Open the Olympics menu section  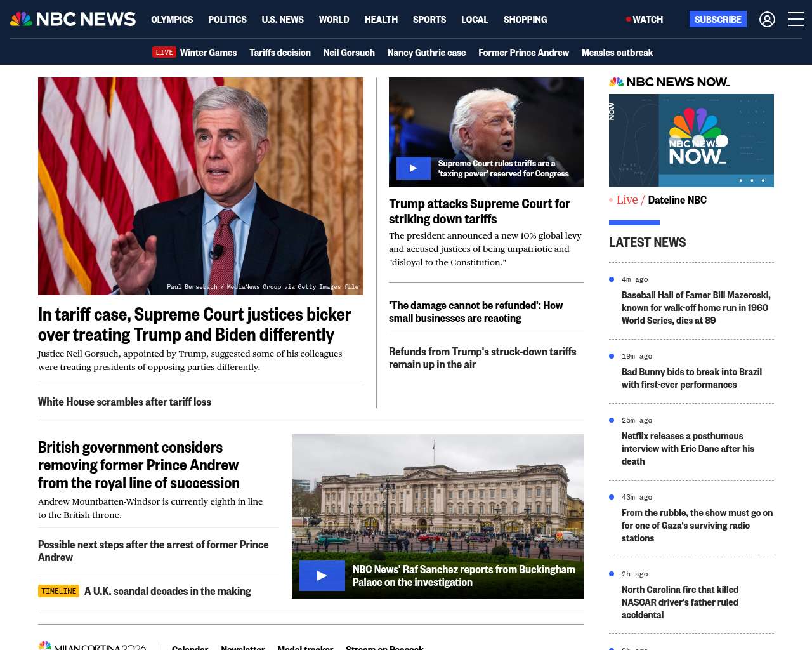pyautogui.click(x=172, y=20)
